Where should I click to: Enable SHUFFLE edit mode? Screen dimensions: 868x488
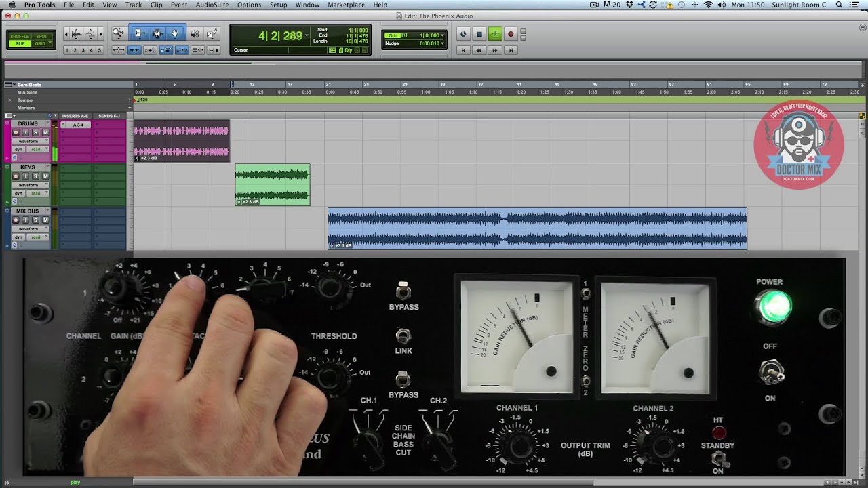(x=20, y=37)
